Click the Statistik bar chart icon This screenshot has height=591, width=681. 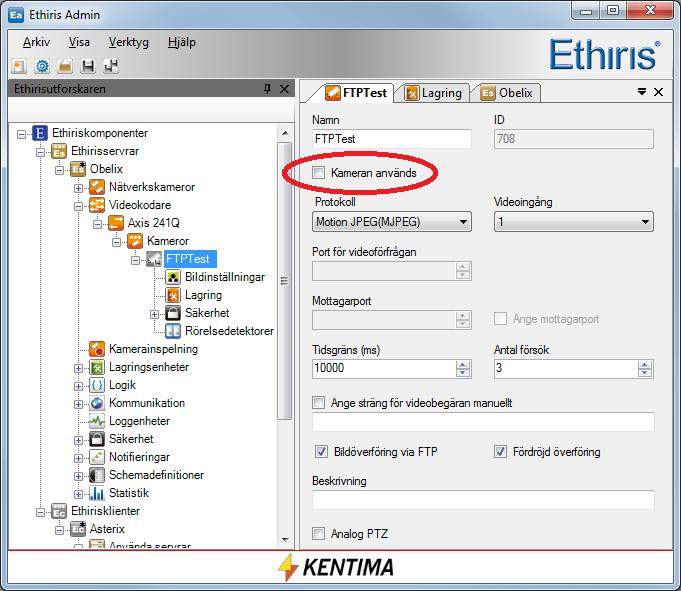pos(97,493)
